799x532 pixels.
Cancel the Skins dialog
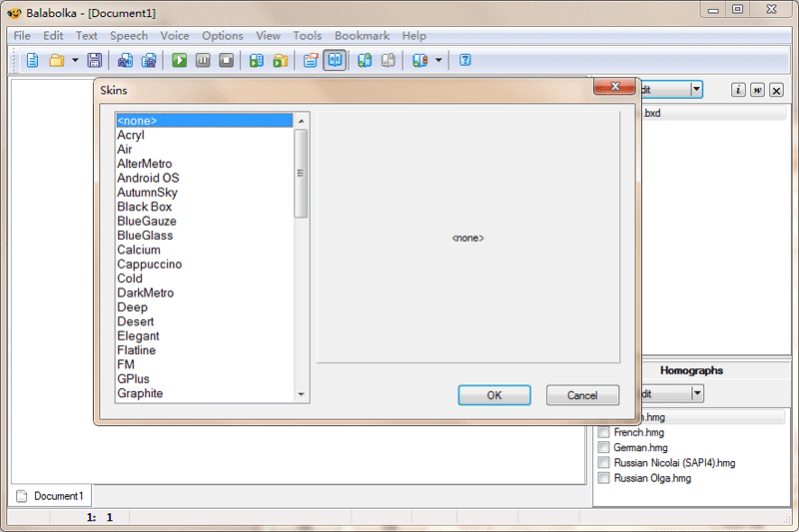point(582,395)
